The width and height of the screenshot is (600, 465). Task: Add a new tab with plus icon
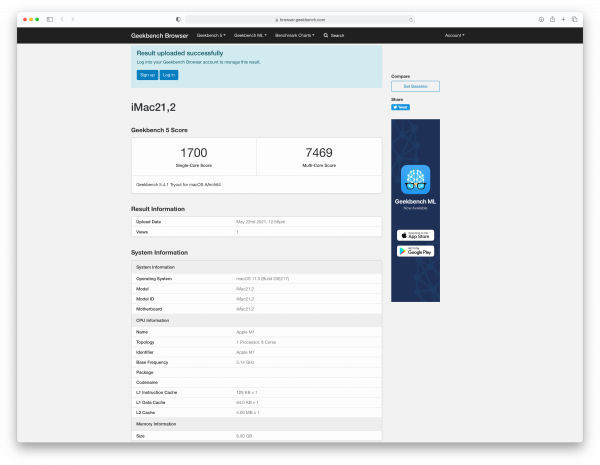click(x=563, y=20)
